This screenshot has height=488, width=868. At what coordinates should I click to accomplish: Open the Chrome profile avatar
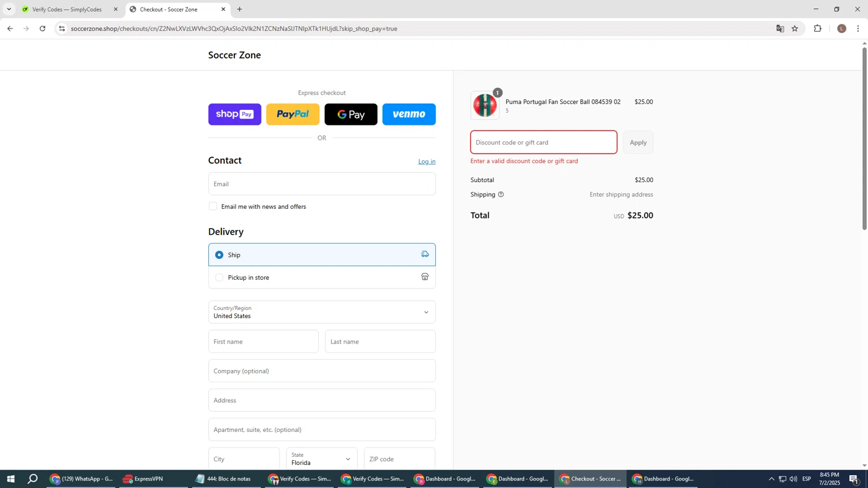click(x=842, y=28)
